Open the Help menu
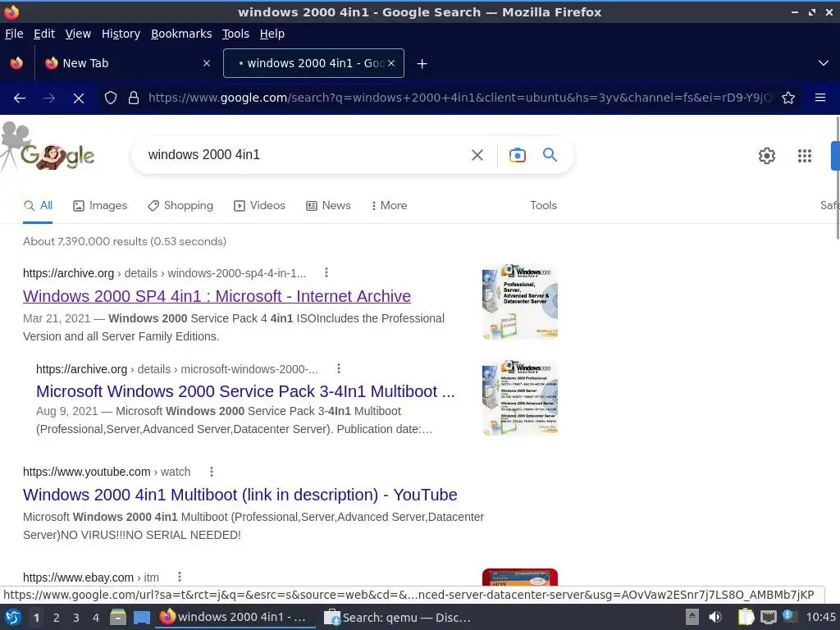This screenshot has width=840, height=630. (x=272, y=34)
